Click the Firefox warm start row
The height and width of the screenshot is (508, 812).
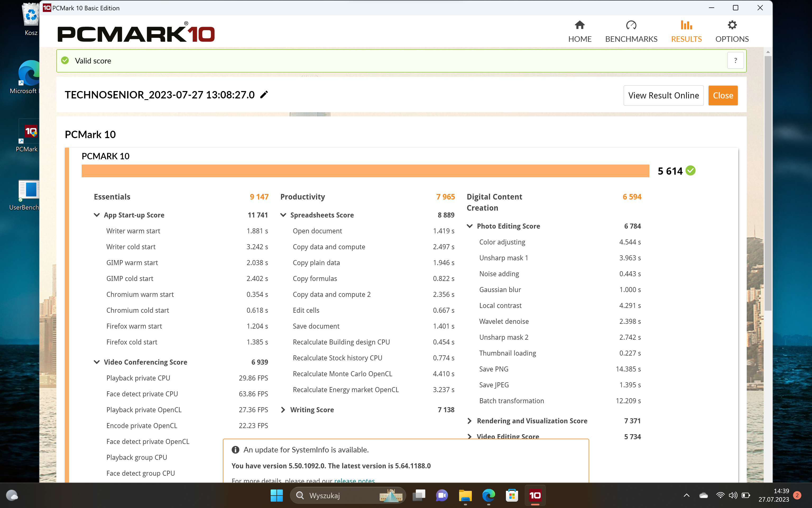[x=187, y=326]
